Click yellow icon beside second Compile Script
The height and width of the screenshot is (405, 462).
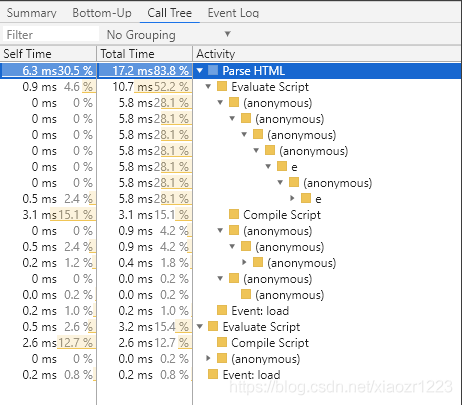tap(222, 342)
